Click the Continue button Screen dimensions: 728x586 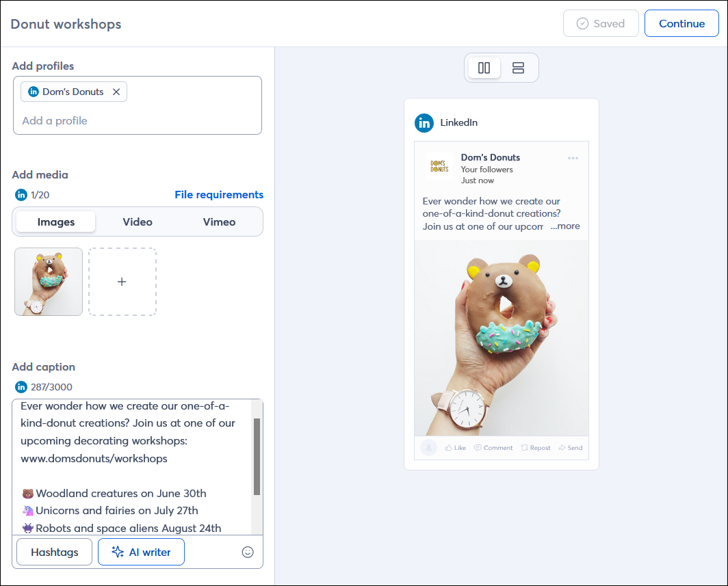pyautogui.click(x=681, y=23)
